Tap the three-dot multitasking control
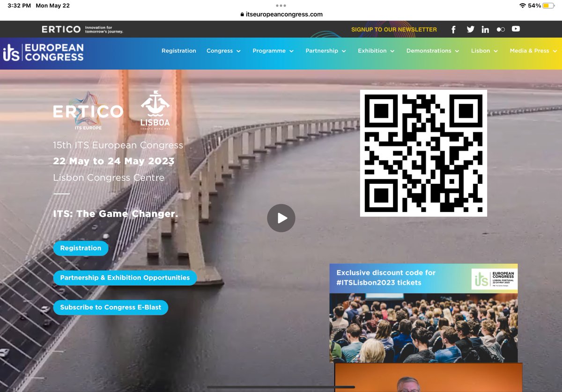The width and height of the screenshot is (562, 392). tap(281, 6)
